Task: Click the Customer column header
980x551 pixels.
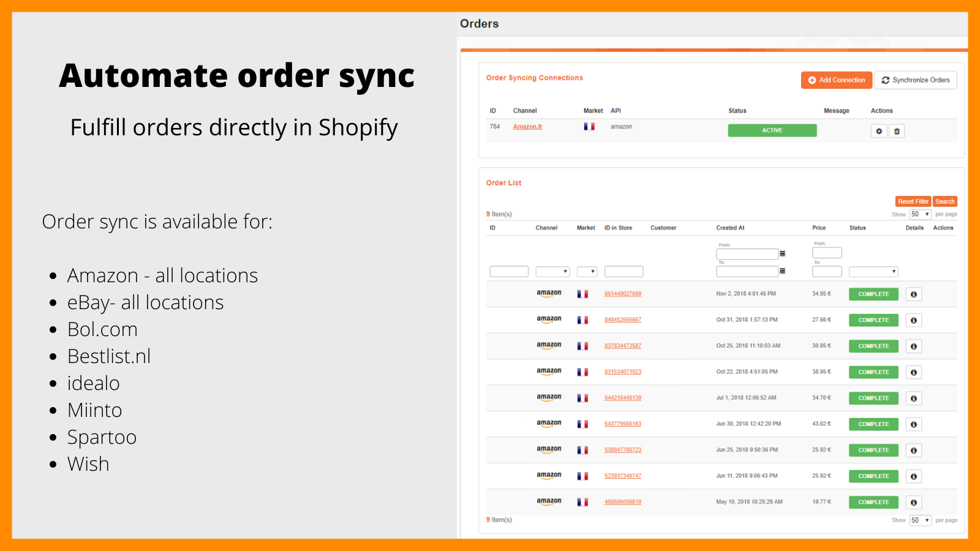Action: click(663, 228)
